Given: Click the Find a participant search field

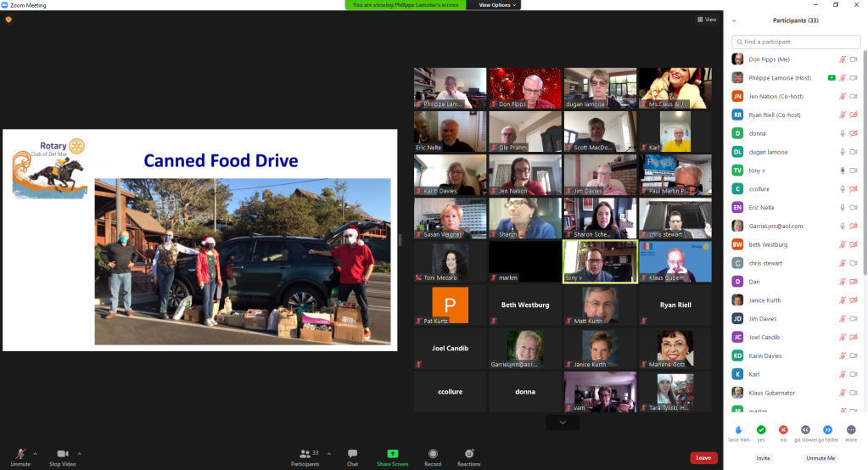Looking at the screenshot, I should pyautogui.click(x=795, y=42).
